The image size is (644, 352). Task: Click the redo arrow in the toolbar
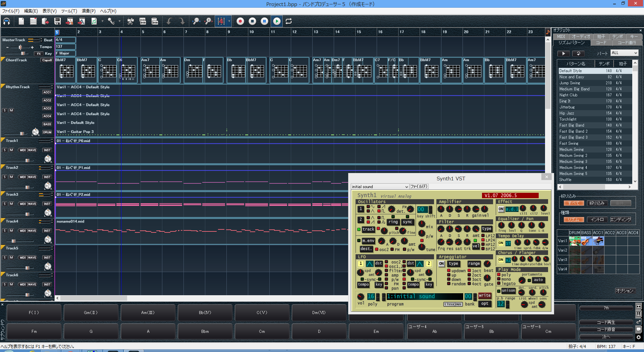tap(182, 21)
